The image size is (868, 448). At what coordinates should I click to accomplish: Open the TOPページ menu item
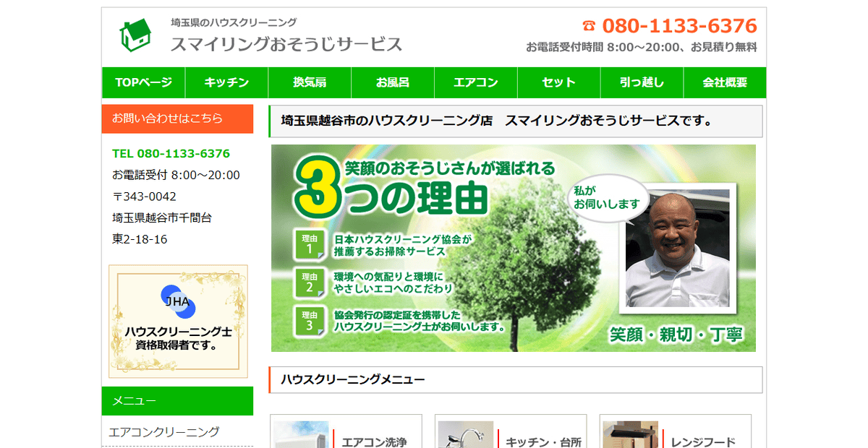(x=143, y=82)
